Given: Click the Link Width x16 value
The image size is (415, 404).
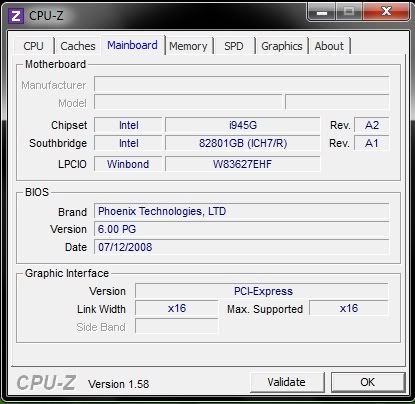Looking at the screenshot, I should click(177, 308).
